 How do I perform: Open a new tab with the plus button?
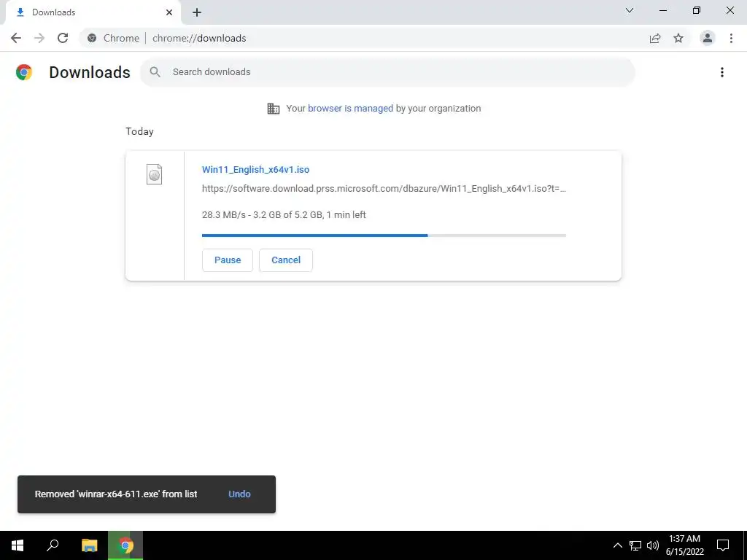[197, 12]
